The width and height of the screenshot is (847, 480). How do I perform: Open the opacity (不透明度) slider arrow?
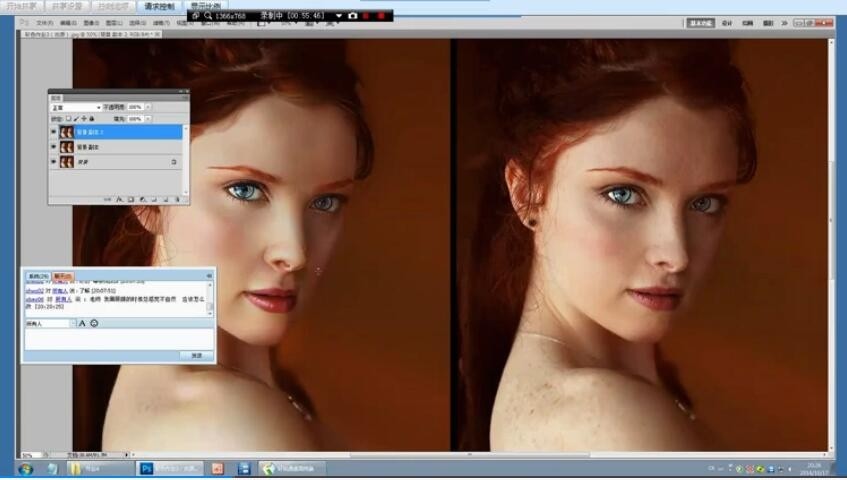tap(148, 107)
